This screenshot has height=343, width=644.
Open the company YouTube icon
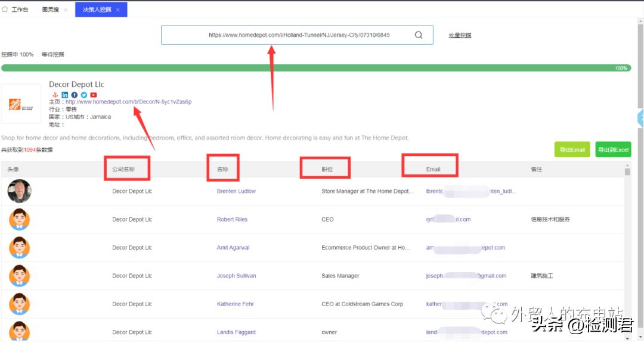(94, 95)
